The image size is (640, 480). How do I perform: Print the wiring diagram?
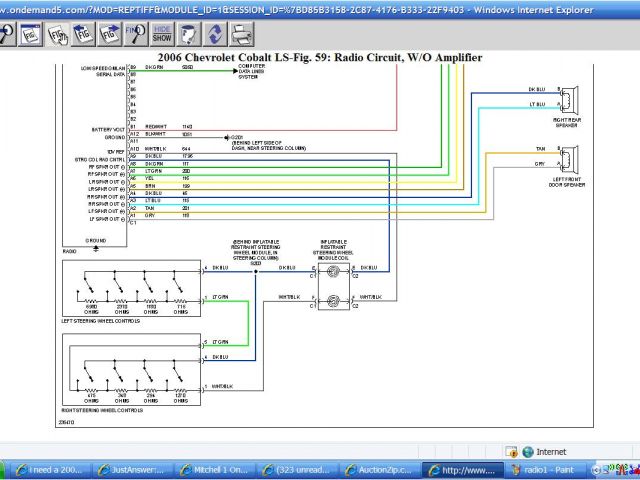click(241, 33)
